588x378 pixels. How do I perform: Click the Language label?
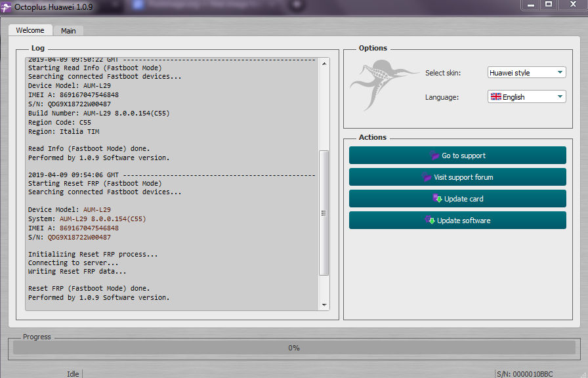pyautogui.click(x=442, y=97)
